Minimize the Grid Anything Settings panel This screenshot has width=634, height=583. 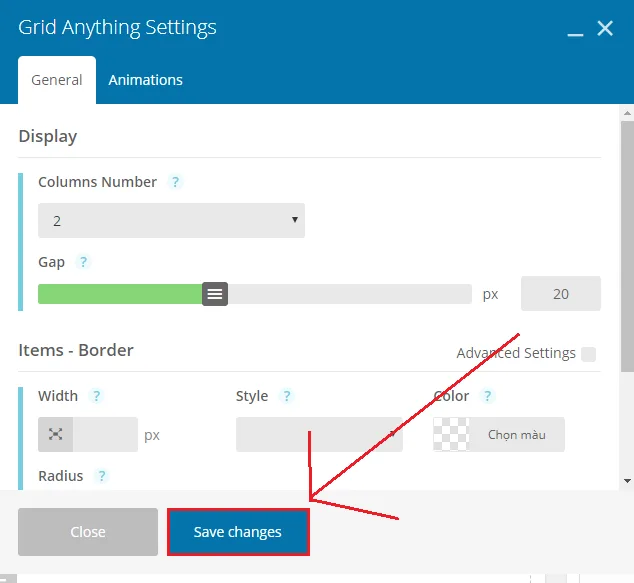575,31
